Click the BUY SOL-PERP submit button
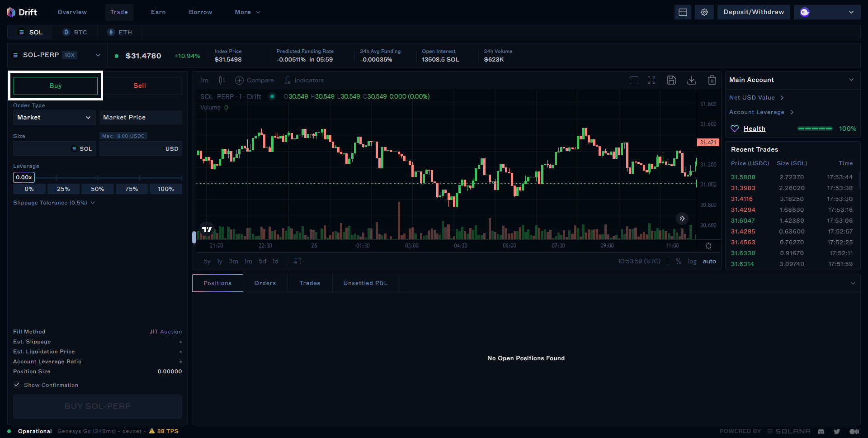The width and height of the screenshot is (868, 438). point(98,406)
